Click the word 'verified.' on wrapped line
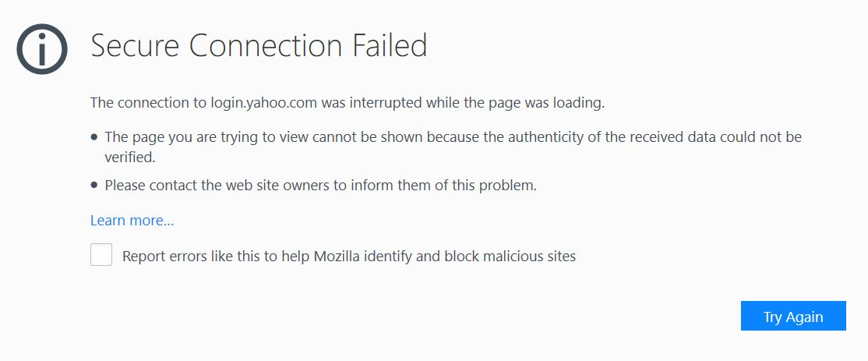The width and height of the screenshot is (868, 361). [x=130, y=157]
